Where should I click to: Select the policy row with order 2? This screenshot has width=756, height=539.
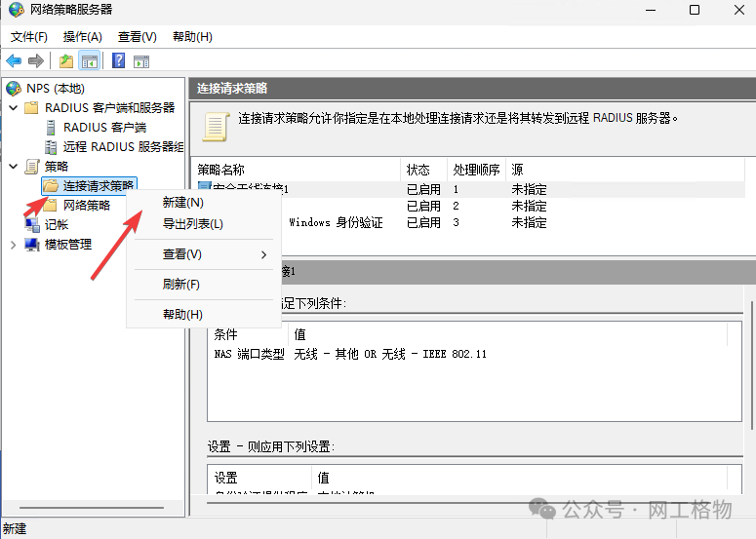click(468, 207)
